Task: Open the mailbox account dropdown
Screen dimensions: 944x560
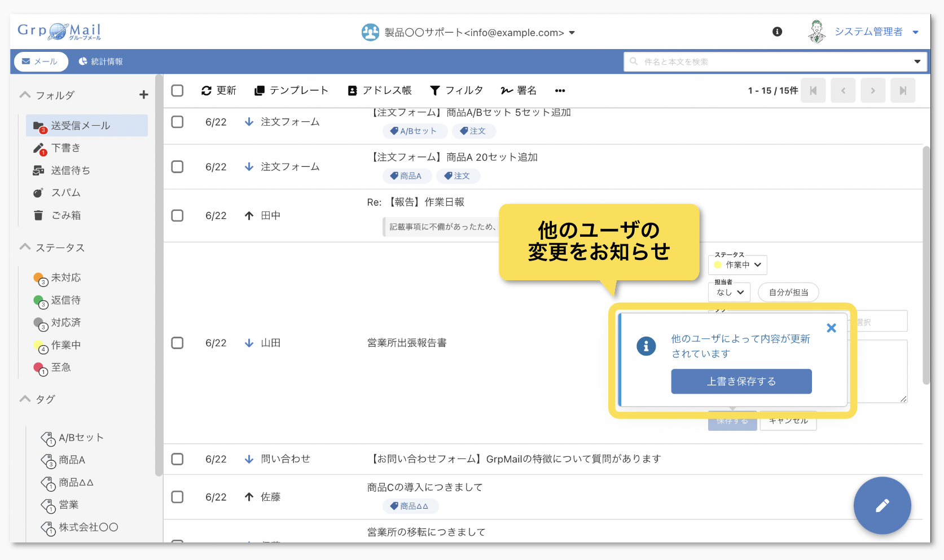Action: pyautogui.click(x=572, y=33)
